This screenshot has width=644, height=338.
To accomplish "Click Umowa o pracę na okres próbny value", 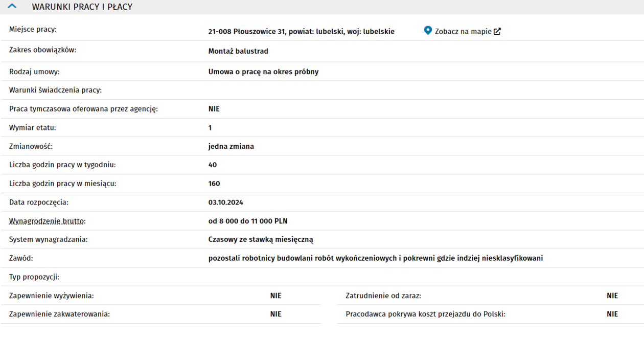I will pos(263,72).
